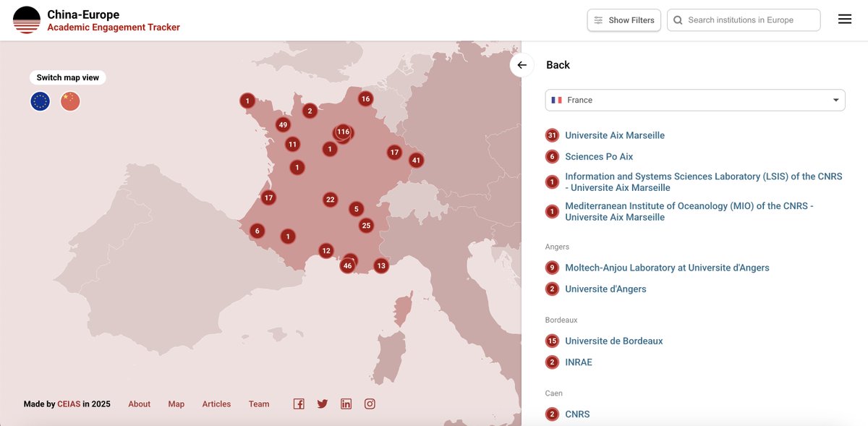Switch map view to the EU flag

pyautogui.click(x=40, y=101)
